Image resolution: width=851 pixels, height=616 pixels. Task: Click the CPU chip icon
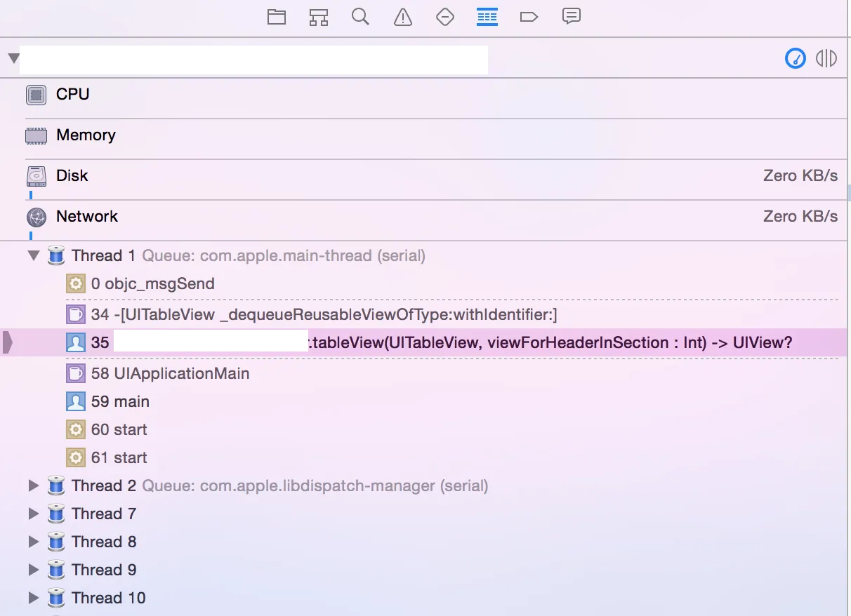(x=36, y=95)
